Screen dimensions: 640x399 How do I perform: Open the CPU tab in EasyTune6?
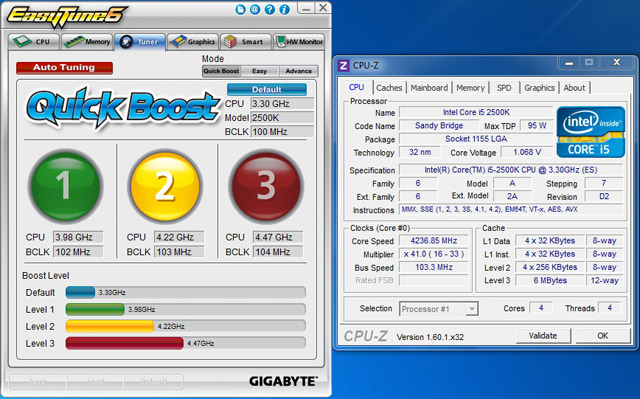pyautogui.click(x=34, y=42)
